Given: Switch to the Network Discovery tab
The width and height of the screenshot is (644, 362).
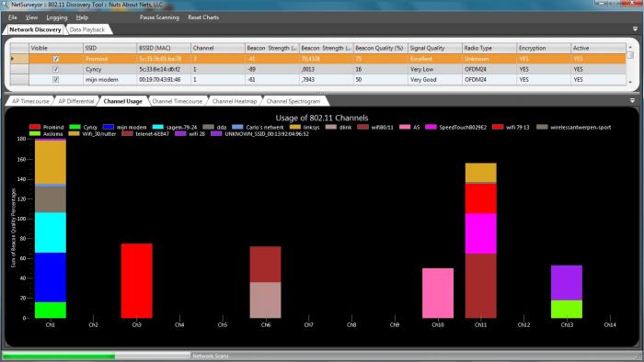Looking at the screenshot, I should 35,29.
